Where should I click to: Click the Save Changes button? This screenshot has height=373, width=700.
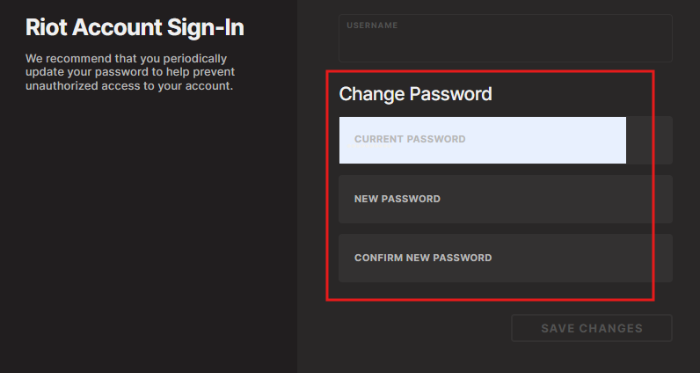pyautogui.click(x=592, y=328)
